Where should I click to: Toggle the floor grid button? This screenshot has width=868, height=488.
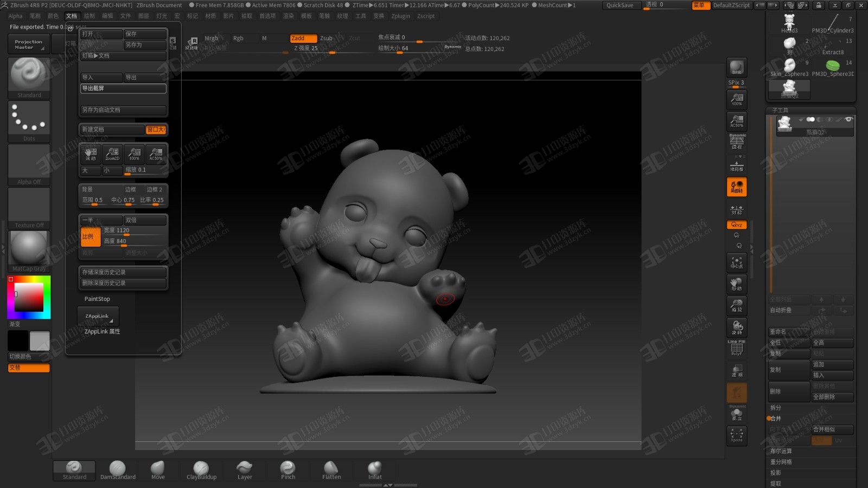pyautogui.click(x=737, y=165)
